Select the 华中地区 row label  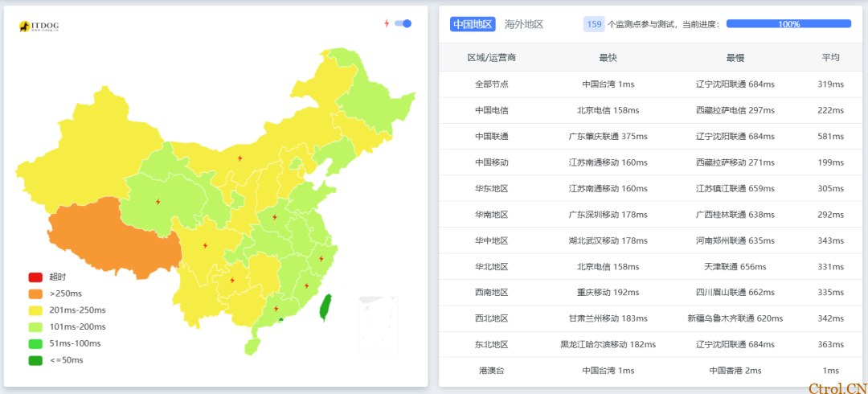click(x=492, y=240)
